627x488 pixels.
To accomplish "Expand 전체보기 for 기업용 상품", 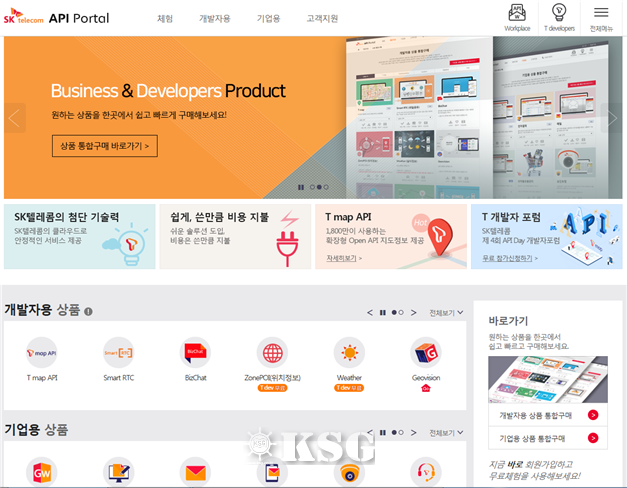I will (x=446, y=433).
